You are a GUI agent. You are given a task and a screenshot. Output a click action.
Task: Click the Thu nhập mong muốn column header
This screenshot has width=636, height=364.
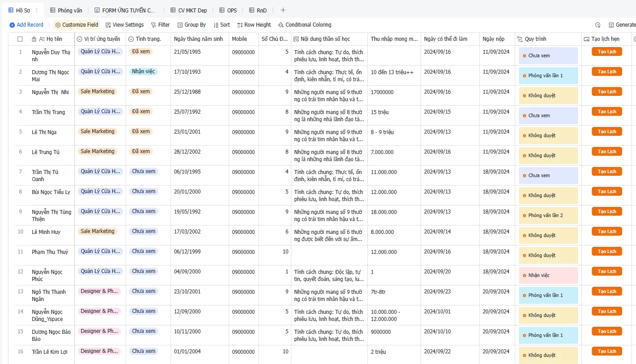pos(394,39)
